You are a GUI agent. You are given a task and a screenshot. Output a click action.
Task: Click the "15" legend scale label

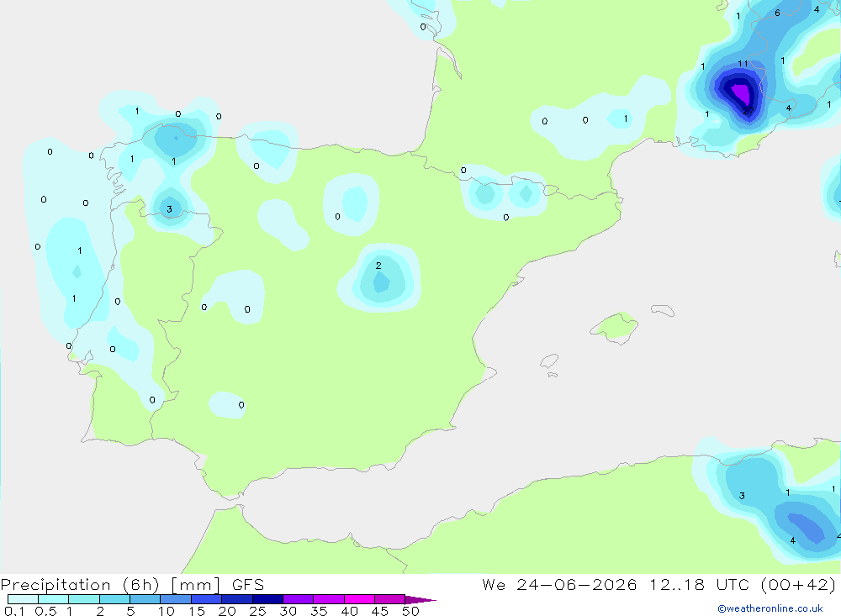(x=197, y=611)
